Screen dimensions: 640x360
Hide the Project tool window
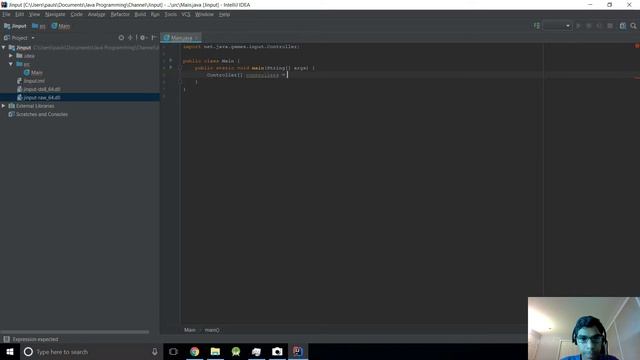(154, 38)
